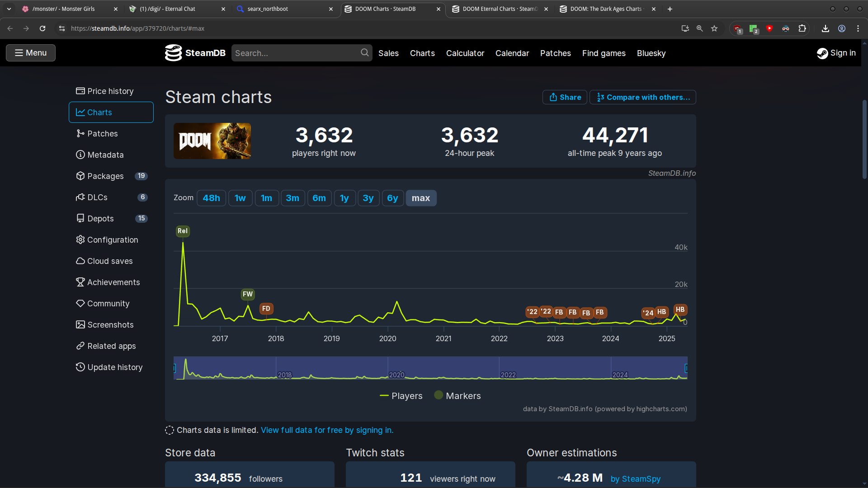This screenshot has width=868, height=488.
Task: Open Packages in the sidebar
Action: [x=111, y=176]
